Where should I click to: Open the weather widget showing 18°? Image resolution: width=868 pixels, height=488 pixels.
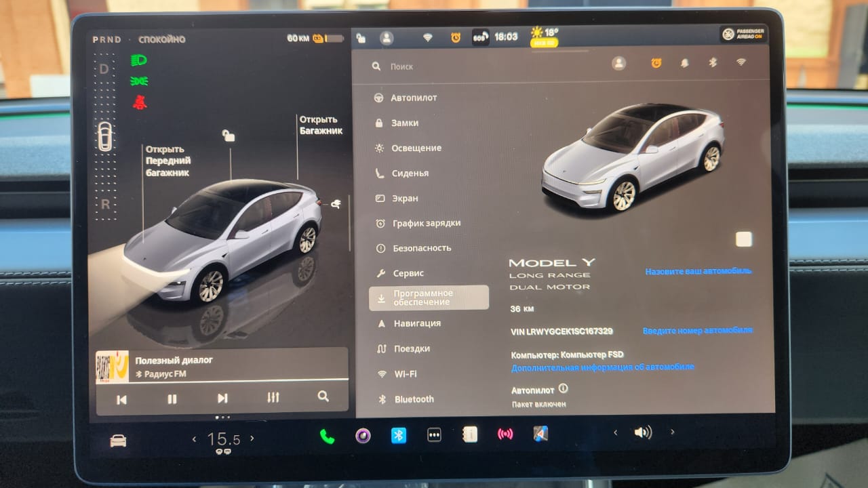pyautogui.click(x=545, y=36)
